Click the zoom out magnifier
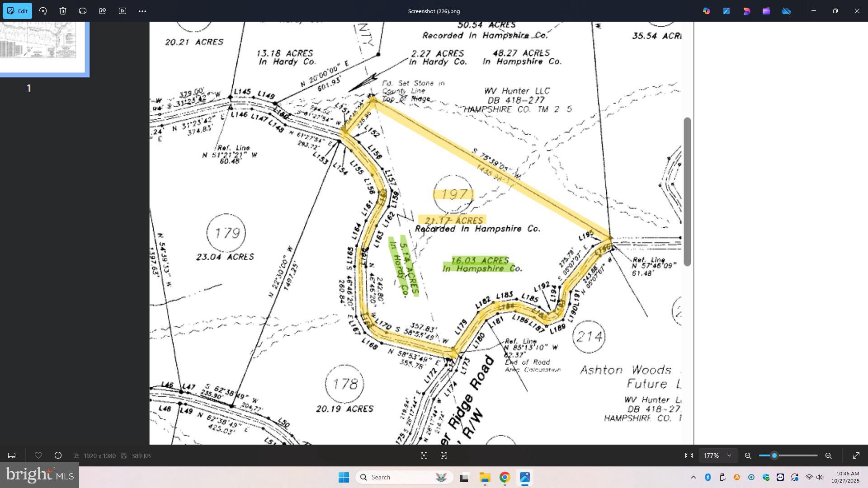This screenshot has height=488, width=868. [x=748, y=456]
